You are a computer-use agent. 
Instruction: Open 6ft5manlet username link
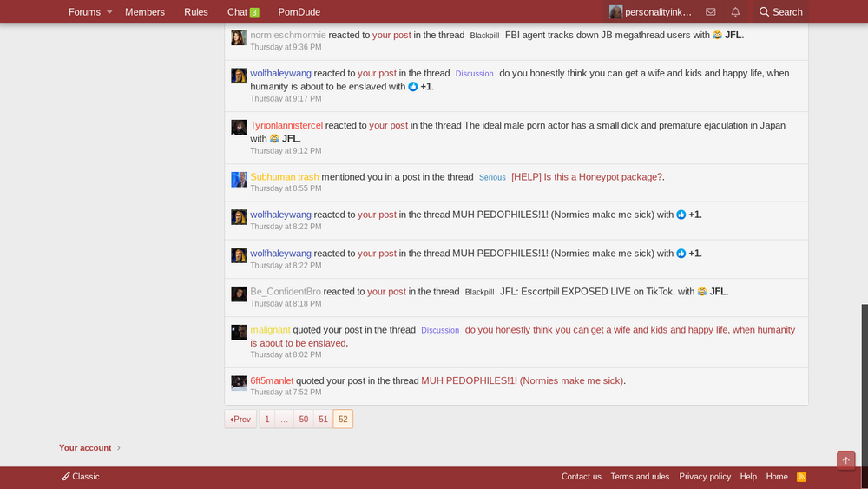pos(272,380)
